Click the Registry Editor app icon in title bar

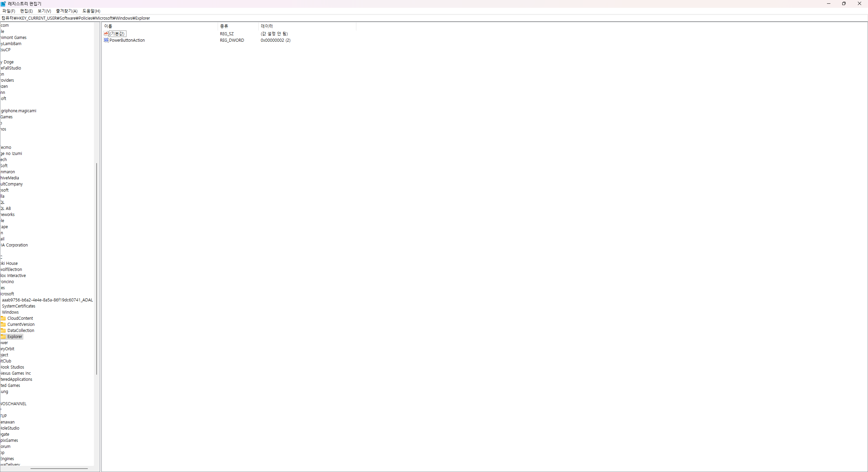(3, 4)
